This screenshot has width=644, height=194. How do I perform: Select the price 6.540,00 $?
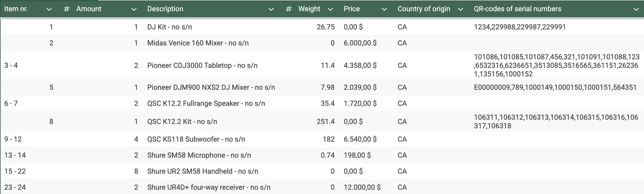coord(360,139)
